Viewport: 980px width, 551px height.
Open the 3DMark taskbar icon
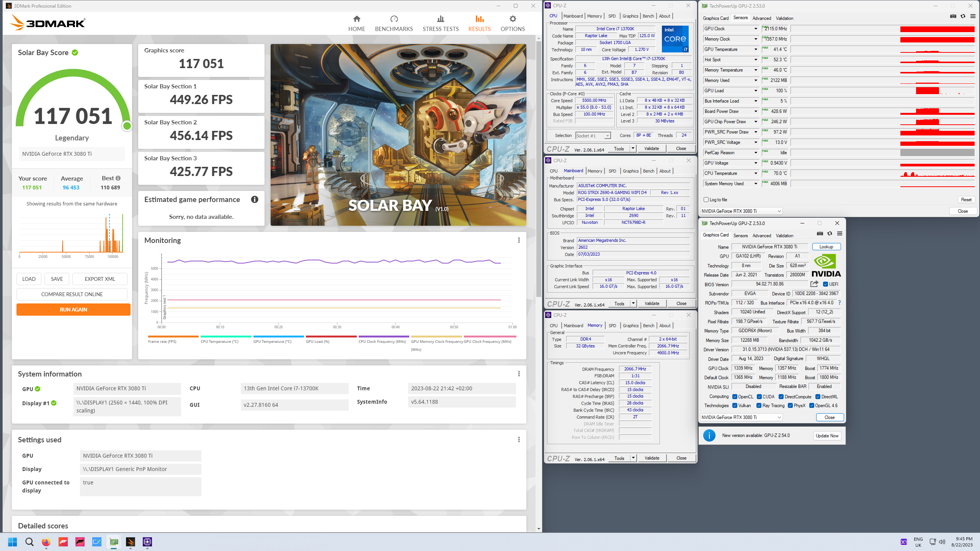tap(131, 542)
